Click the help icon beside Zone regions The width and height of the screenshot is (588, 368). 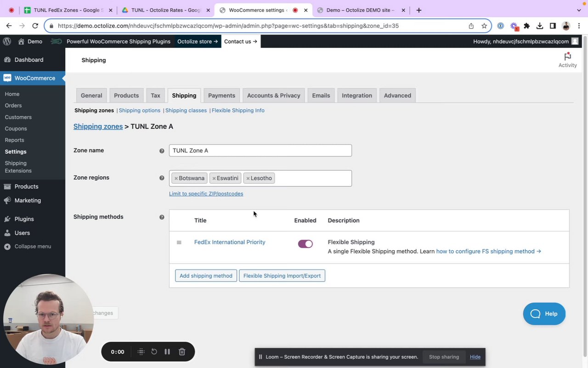point(162,178)
